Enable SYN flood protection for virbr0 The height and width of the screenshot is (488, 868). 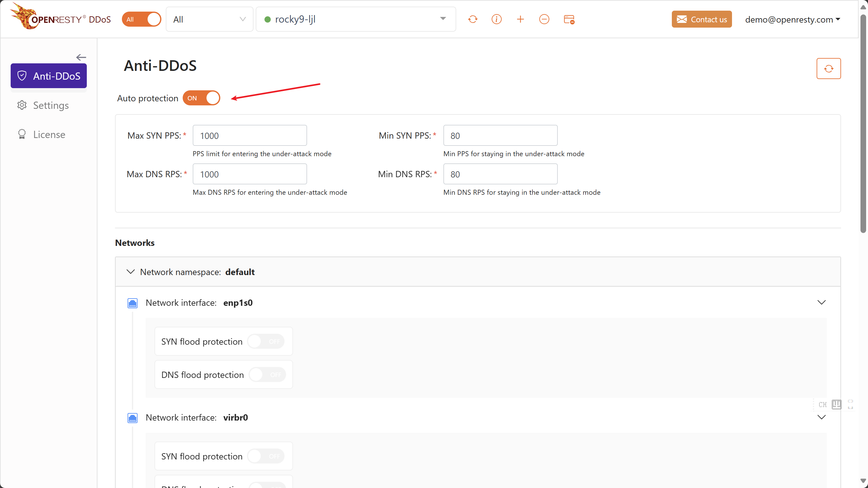pyautogui.click(x=266, y=456)
